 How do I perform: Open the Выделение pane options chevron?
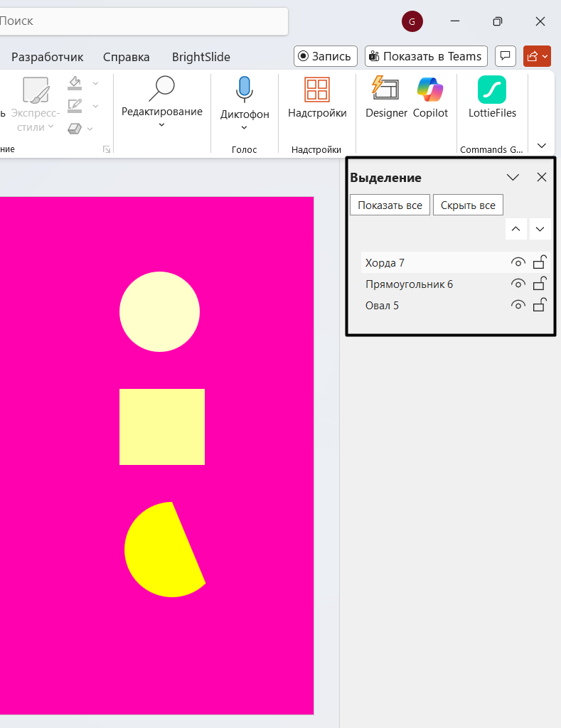click(513, 177)
